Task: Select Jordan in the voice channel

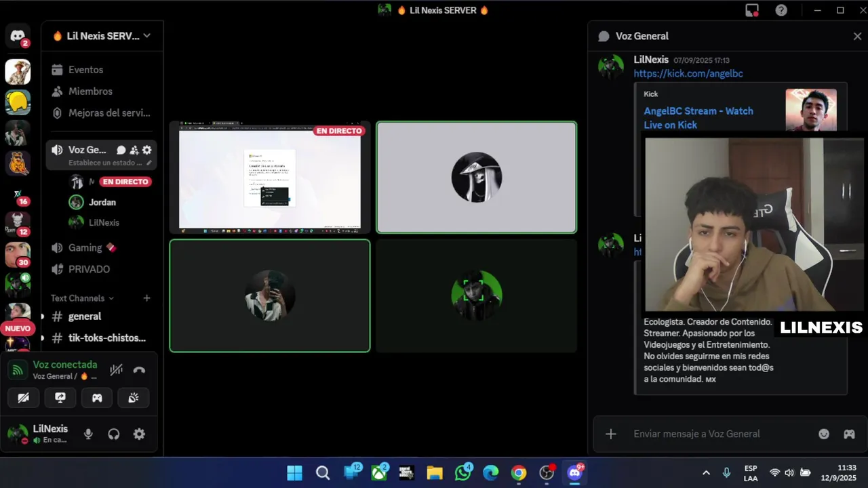Action: (102, 202)
